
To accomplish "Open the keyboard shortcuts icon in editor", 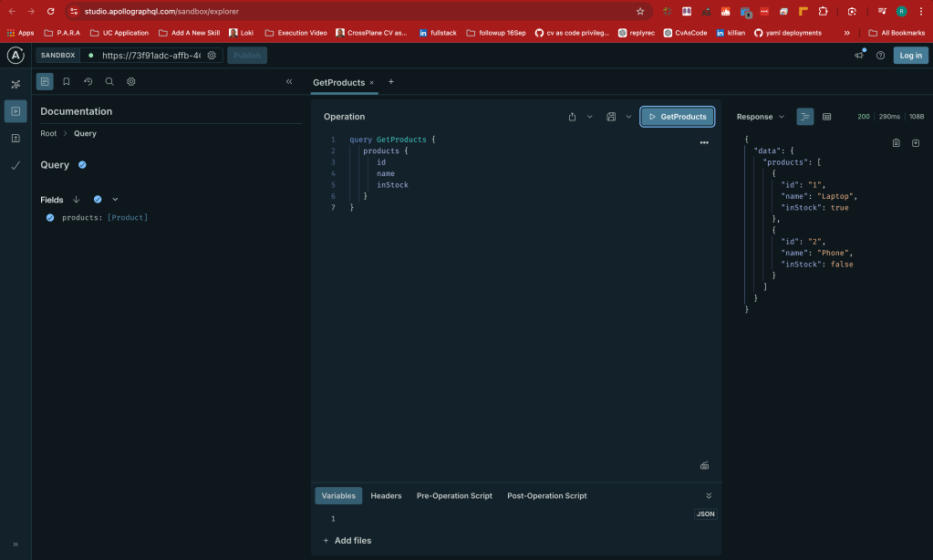I will (704, 465).
